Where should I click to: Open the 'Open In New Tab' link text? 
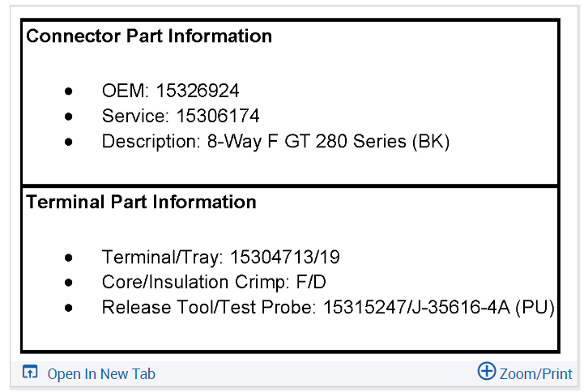coord(101,374)
